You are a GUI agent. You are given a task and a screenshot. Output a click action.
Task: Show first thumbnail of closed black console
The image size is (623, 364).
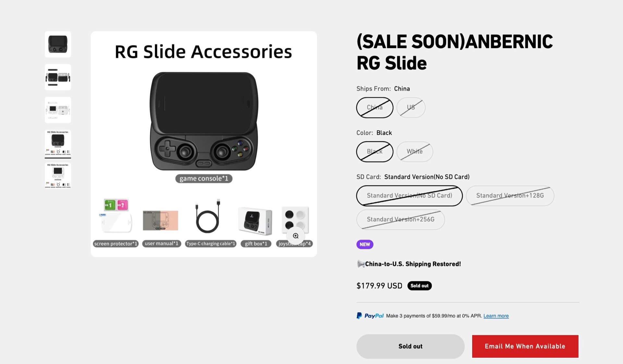(58, 44)
